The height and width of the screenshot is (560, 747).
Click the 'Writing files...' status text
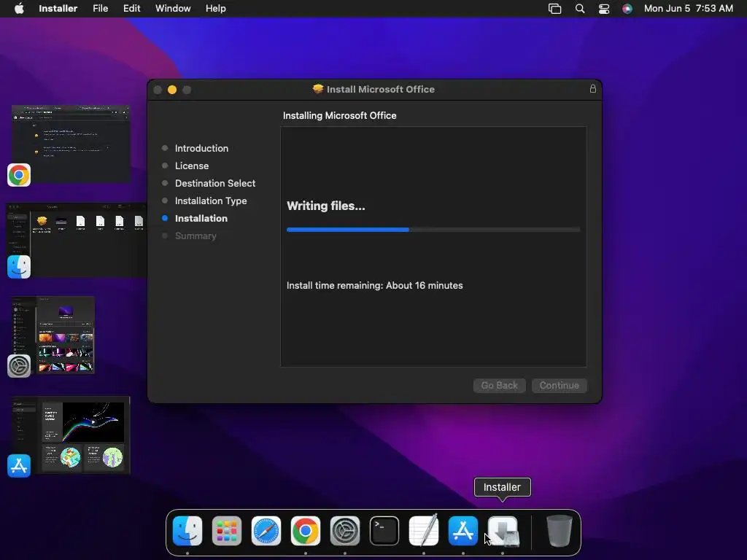(326, 206)
